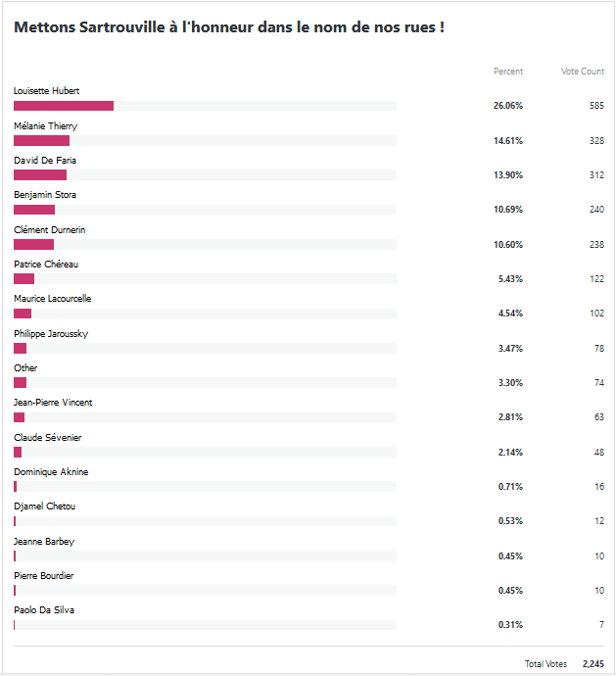Click the Claude Sévenier result bar

point(18,452)
